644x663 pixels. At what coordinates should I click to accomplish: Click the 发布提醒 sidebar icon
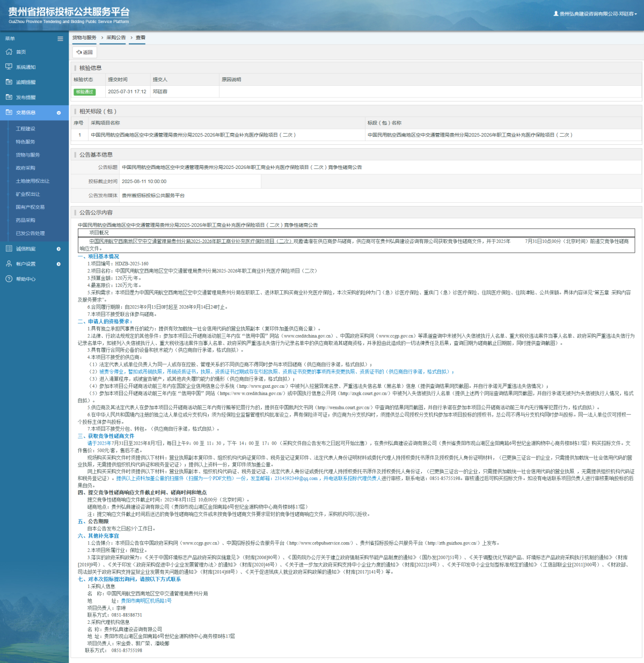9,97
